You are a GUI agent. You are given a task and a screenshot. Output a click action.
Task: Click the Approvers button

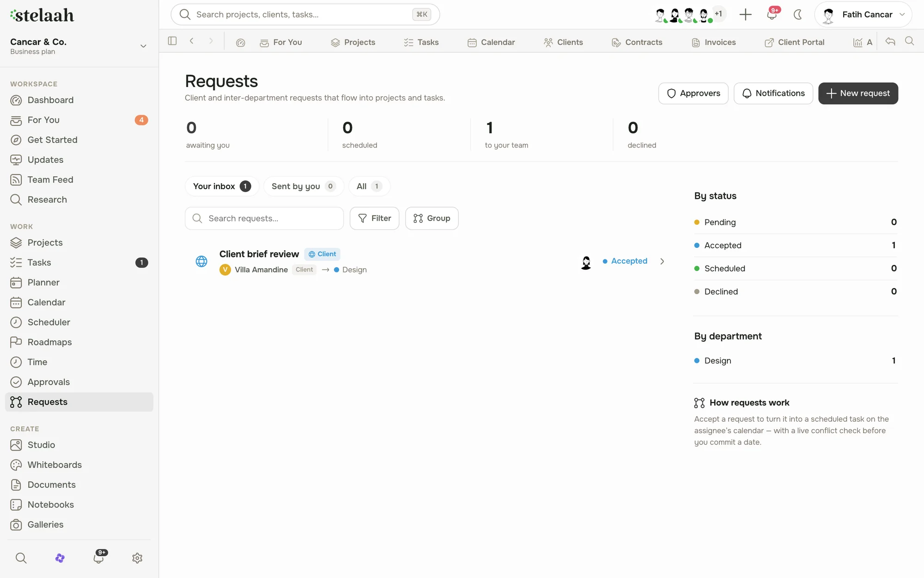[x=693, y=93]
